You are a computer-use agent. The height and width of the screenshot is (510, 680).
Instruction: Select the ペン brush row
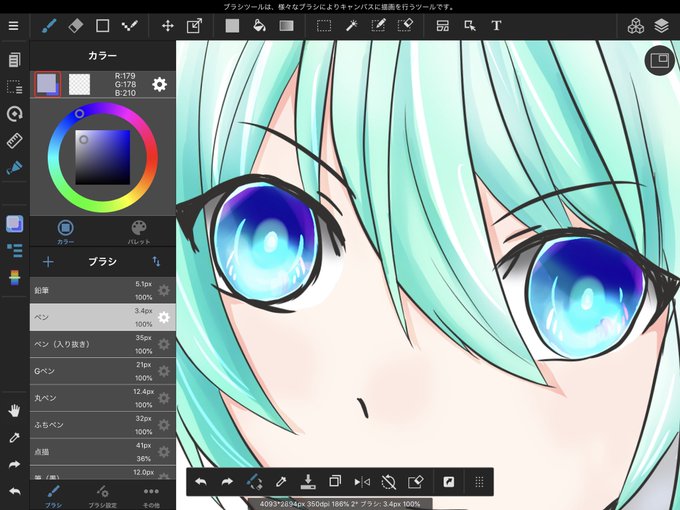tap(103, 317)
